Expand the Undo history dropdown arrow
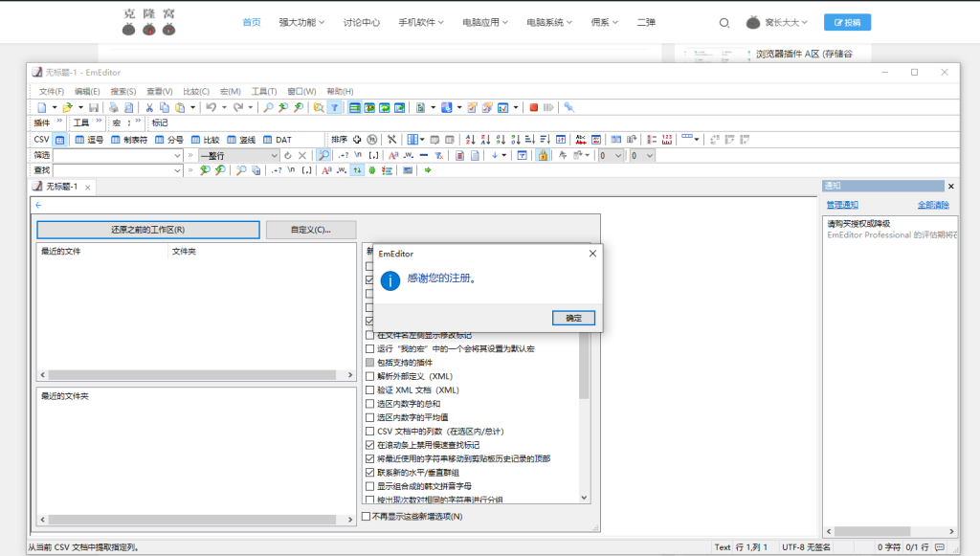Screen dimensions: 980x556 224,107
